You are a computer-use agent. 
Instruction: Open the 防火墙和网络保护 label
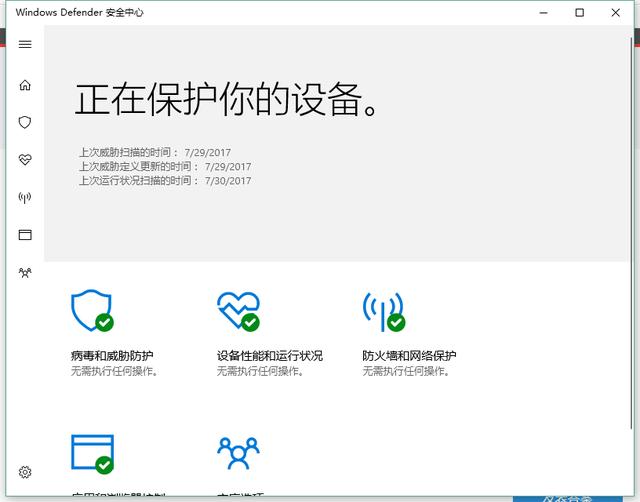(409, 356)
